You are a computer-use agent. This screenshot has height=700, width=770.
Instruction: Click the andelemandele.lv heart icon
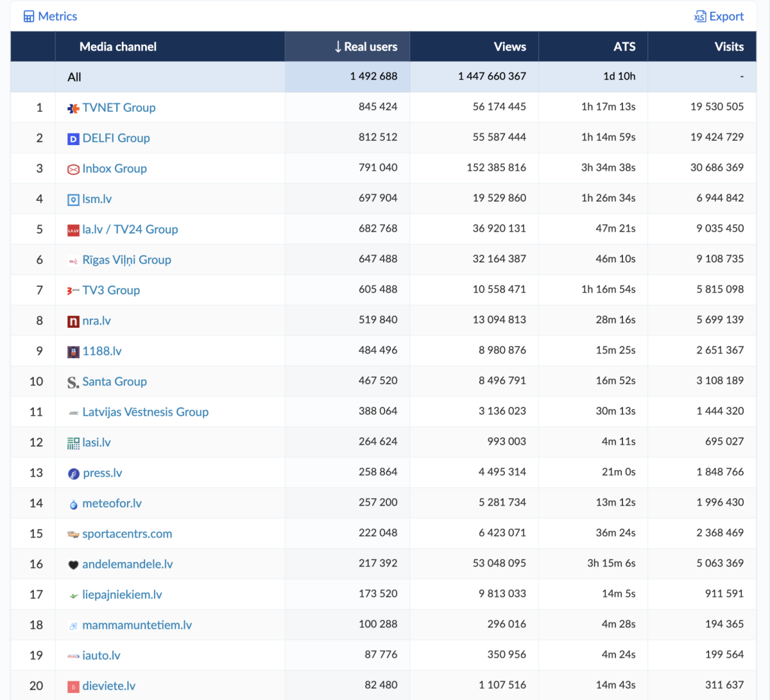(x=73, y=565)
